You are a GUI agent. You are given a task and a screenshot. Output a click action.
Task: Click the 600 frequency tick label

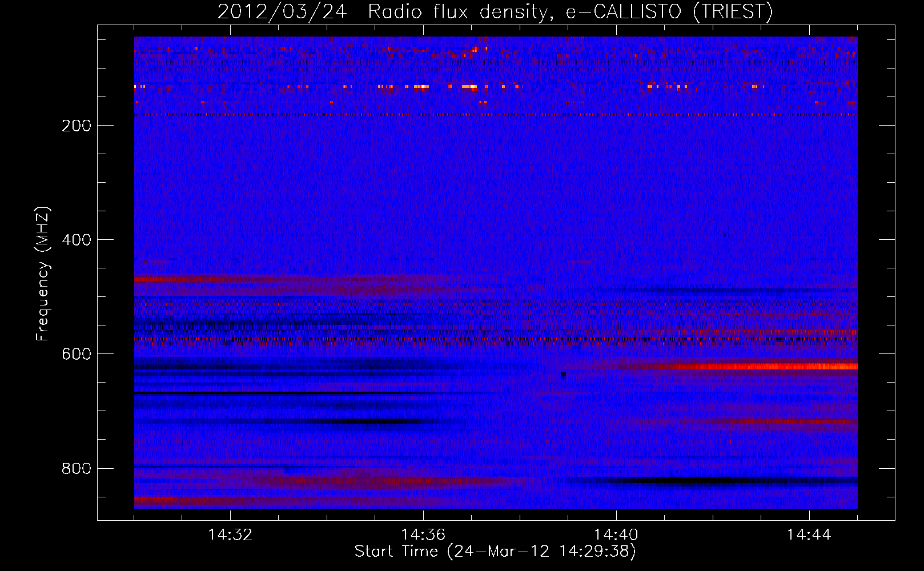76,354
